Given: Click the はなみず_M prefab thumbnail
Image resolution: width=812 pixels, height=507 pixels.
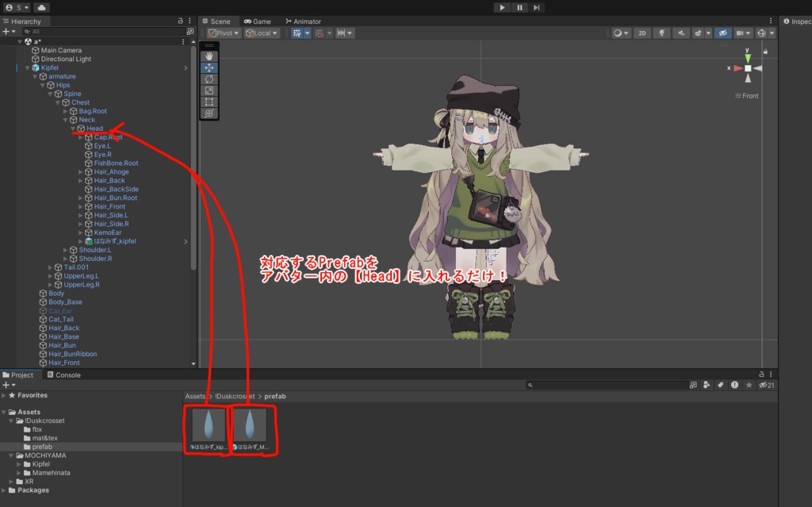Looking at the screenshot, I should click(250, 424).
